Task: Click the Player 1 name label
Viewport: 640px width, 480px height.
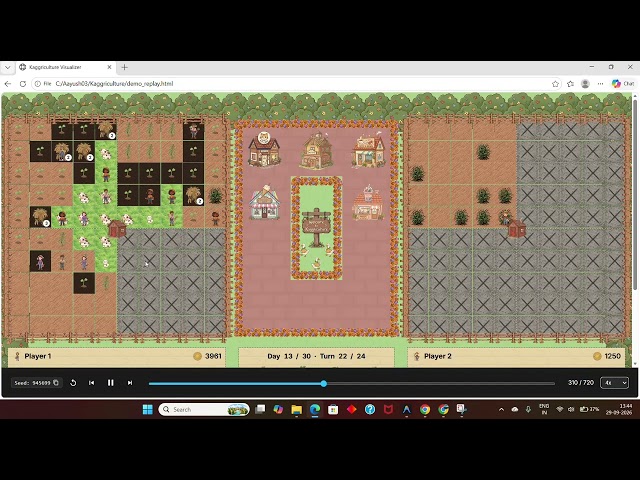Action: pos(38,356)
